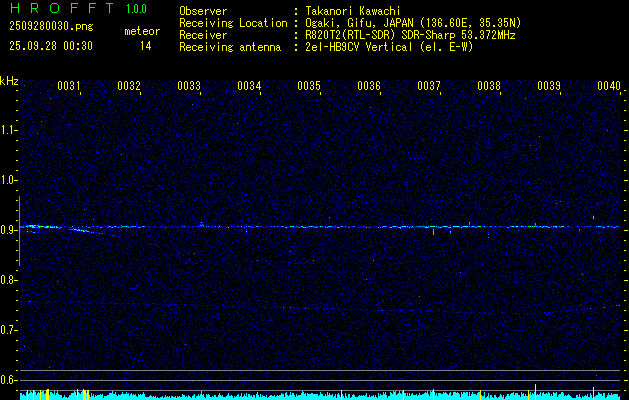The width and height of the screenshot is (629, 400).
Task: Click time marker 0039
Action: pyautogui.click(x=549, y=86)
